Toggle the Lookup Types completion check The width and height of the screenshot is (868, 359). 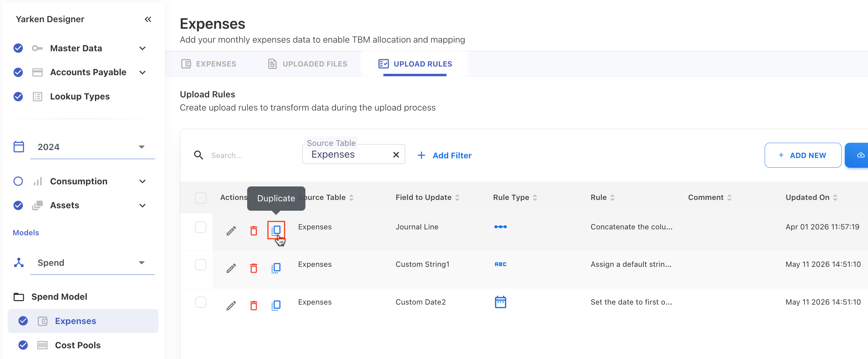coord(18,96)
